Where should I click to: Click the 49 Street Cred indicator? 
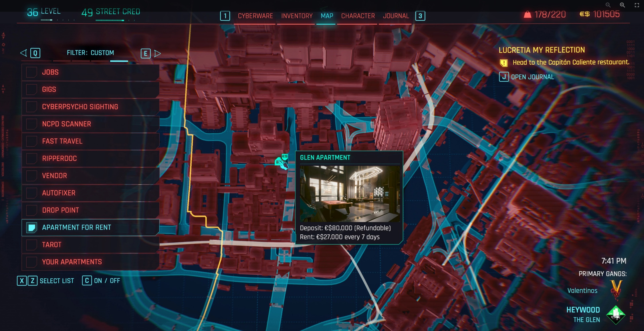point(111,12)
